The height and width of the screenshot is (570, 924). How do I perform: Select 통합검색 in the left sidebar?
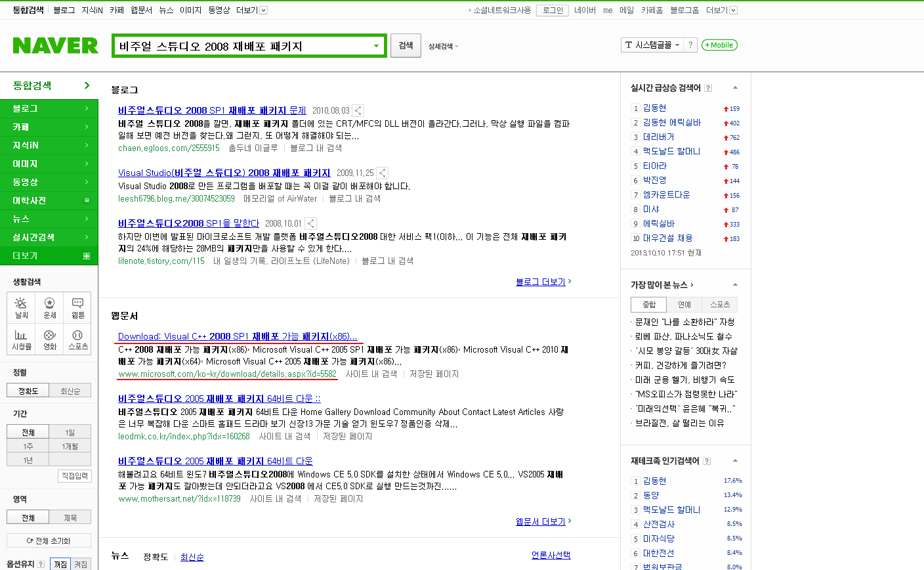click(49, 86)
